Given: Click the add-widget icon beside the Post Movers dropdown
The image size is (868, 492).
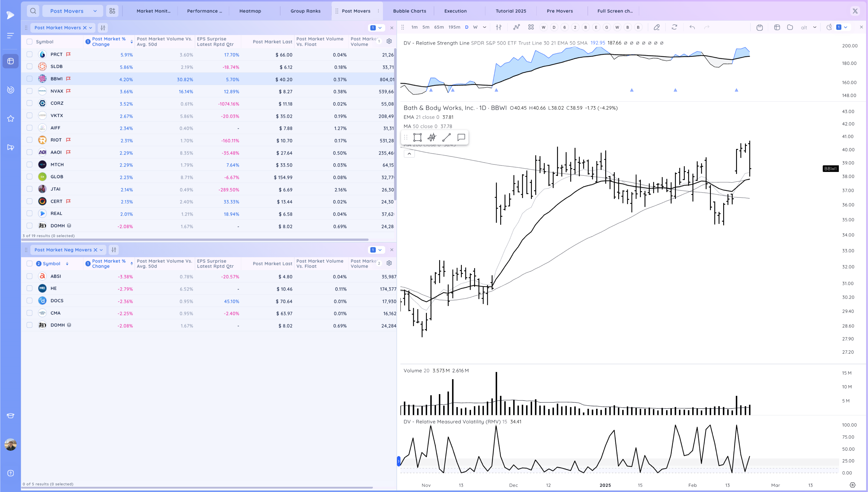Looking at the screenshot, I should [x=112, y=11].
